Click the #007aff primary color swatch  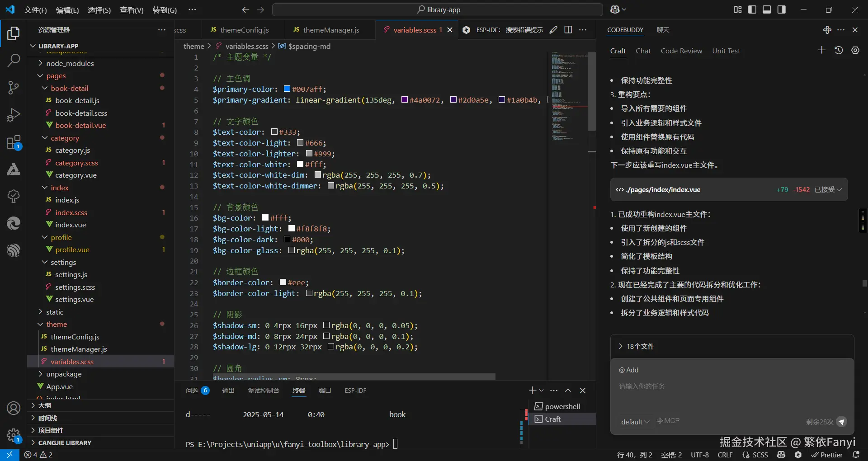[287, 89]
